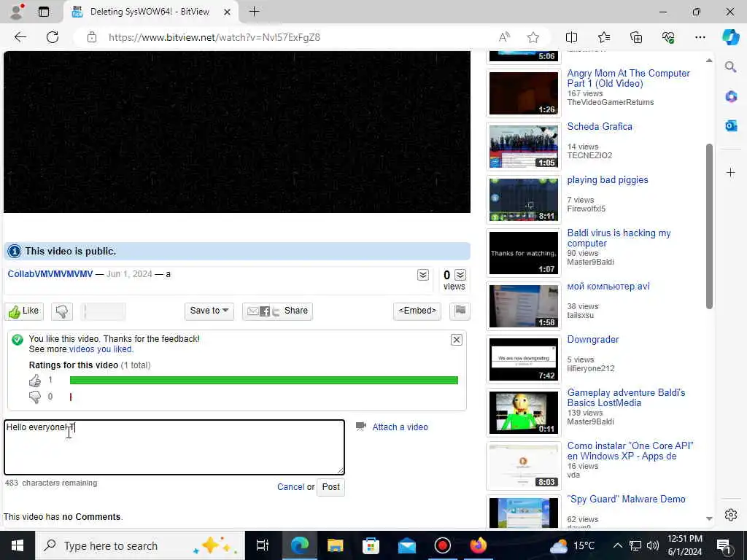Image resolution: width=747 pixels, height=560 pixels.
Task: Open the Save to dropdown
Action: point(209,311)
